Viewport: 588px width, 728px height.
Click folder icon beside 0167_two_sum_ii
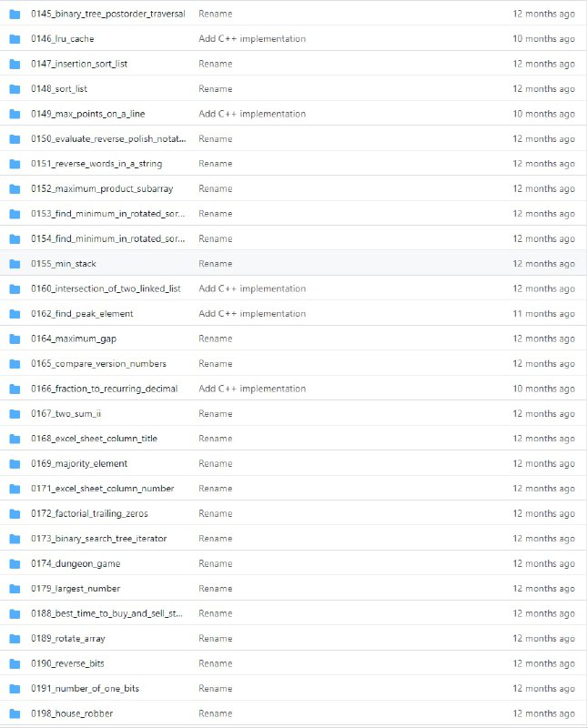pos(15,413)
